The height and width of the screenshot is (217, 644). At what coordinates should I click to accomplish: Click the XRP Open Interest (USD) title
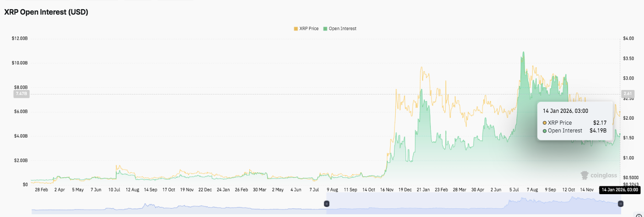(x=46, y=12)
